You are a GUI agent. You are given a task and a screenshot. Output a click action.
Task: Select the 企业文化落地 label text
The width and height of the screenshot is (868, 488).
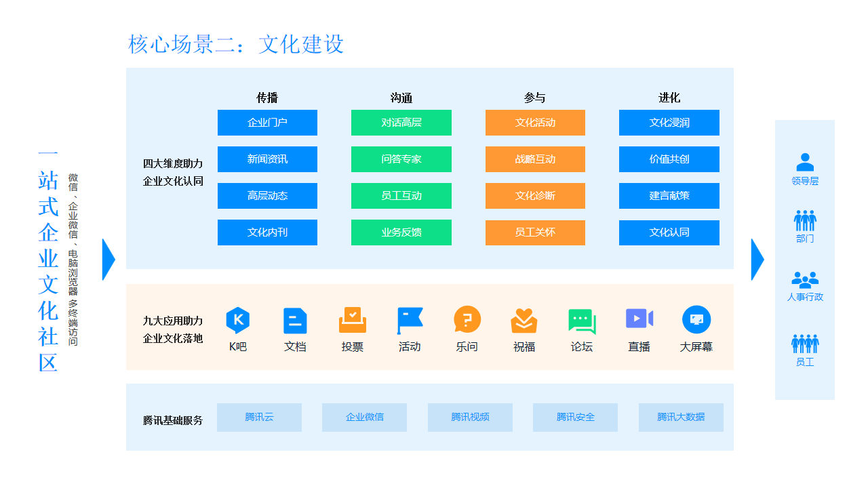[173, 338]
